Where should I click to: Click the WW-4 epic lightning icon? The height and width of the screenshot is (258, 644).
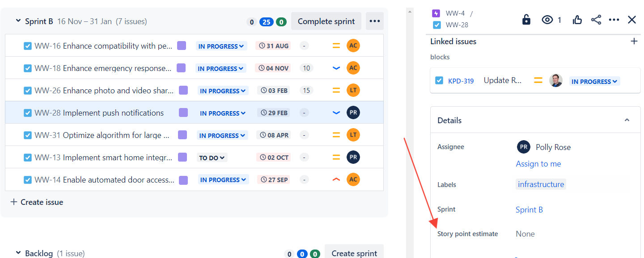tap(436, 13)
